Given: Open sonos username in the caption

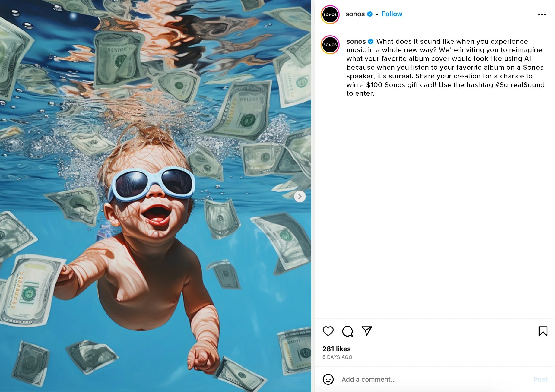Looking at the screenshot, I should coord(356,41).
